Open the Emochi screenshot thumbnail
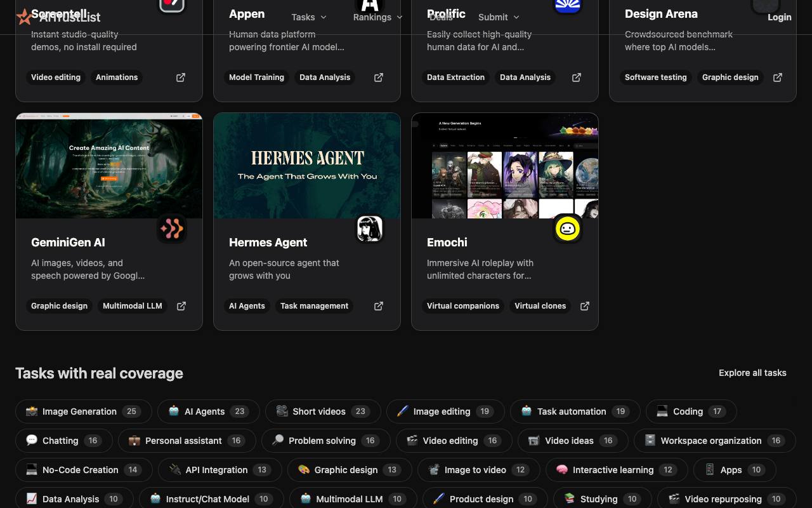 click(505, 166)
